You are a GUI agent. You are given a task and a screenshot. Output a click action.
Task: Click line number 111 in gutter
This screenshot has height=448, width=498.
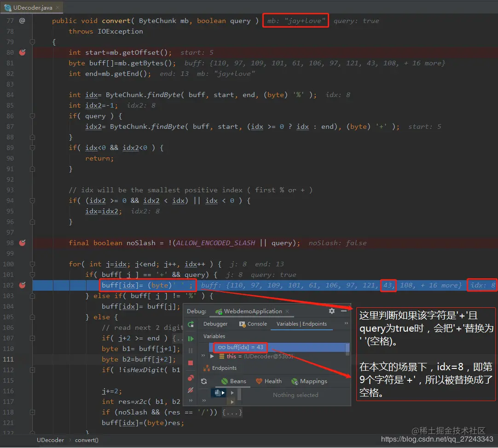click(8, 359)
